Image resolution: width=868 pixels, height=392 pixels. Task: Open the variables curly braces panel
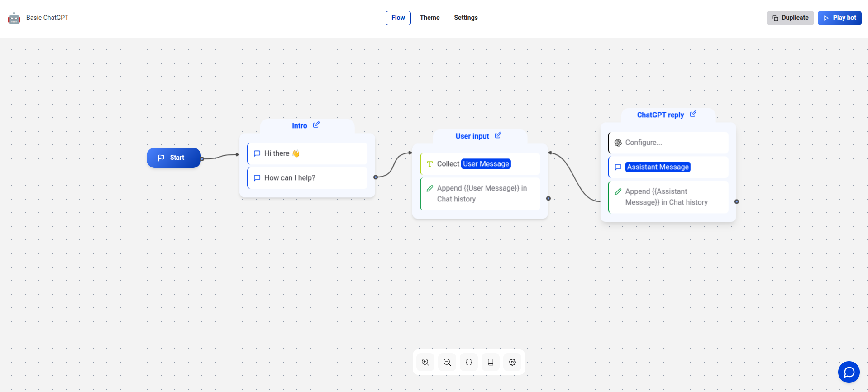469,362
